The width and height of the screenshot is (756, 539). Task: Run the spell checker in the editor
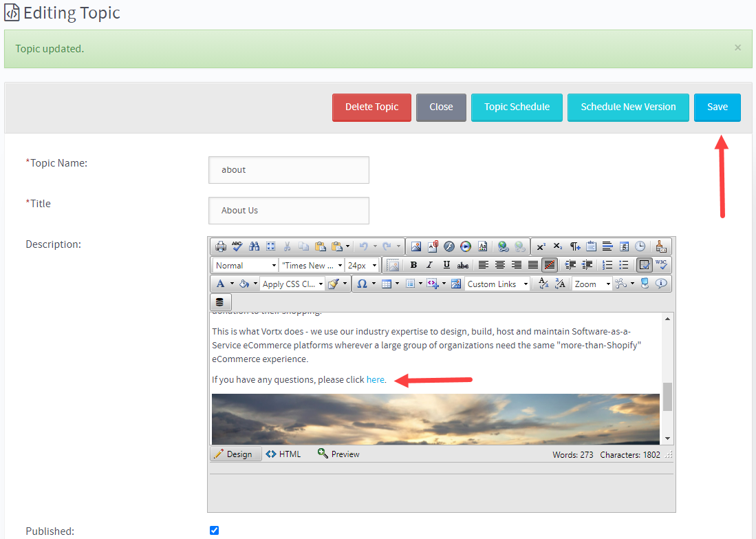(237, 246)
